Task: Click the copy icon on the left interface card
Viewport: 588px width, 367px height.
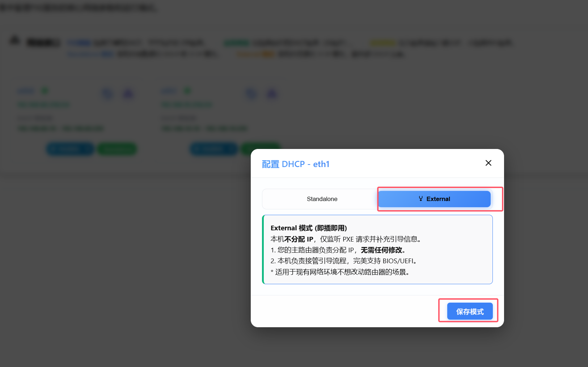Action: point(107,94)
